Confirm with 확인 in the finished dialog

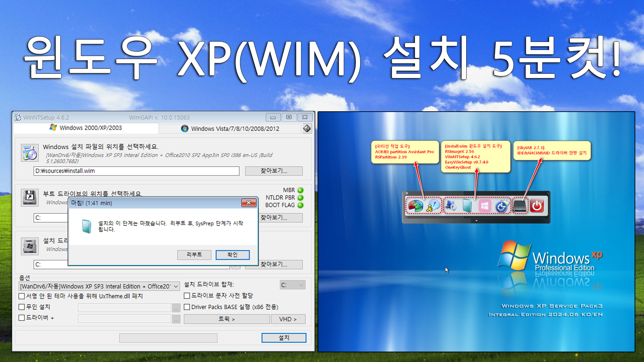pos(232,255)
